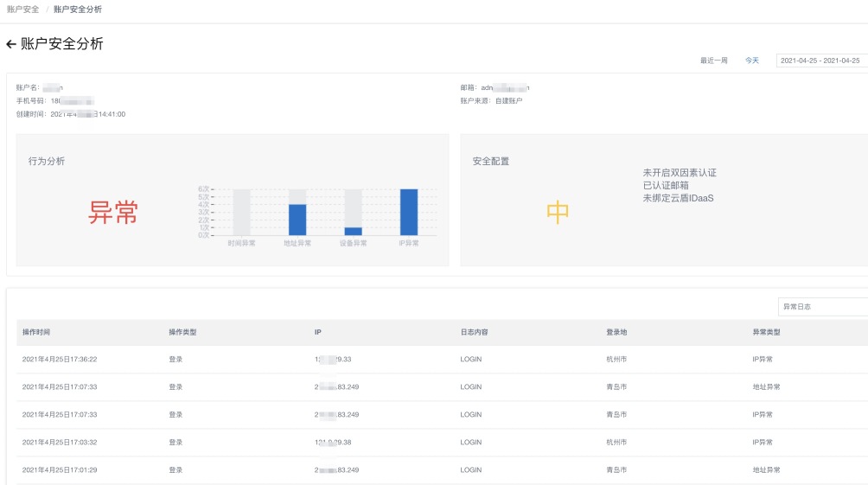Viewport: 868px width, 485px height.
Task: Expand the 异常日志 log type dropdown
Action: click(x=821, y=307)
